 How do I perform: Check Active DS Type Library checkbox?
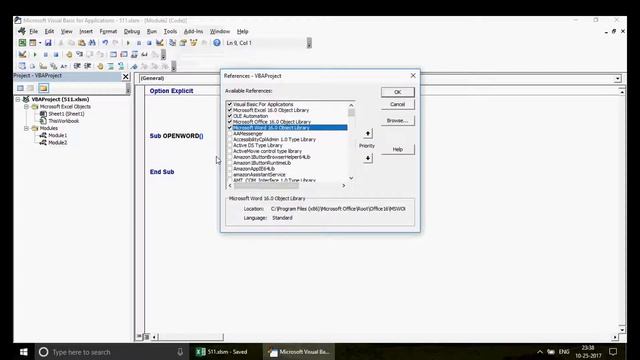[229, 145]
